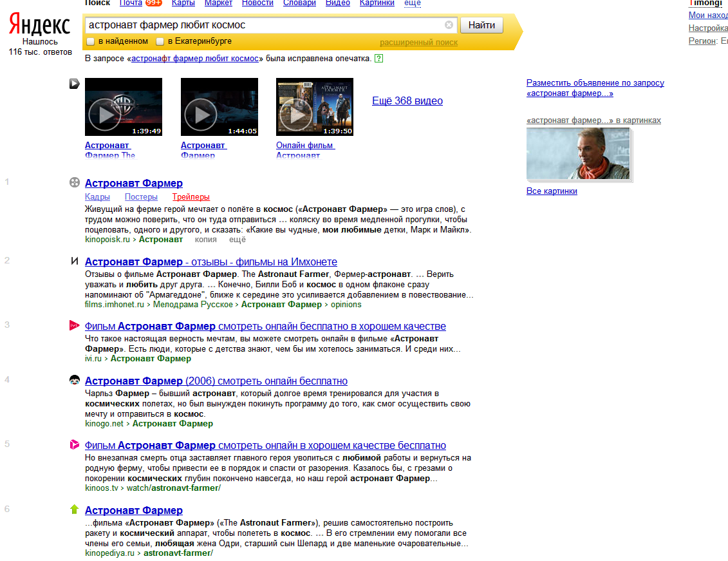Expand the 'ещё' menu in top navigation
This screenshot has width=728, height=561.
413,3
